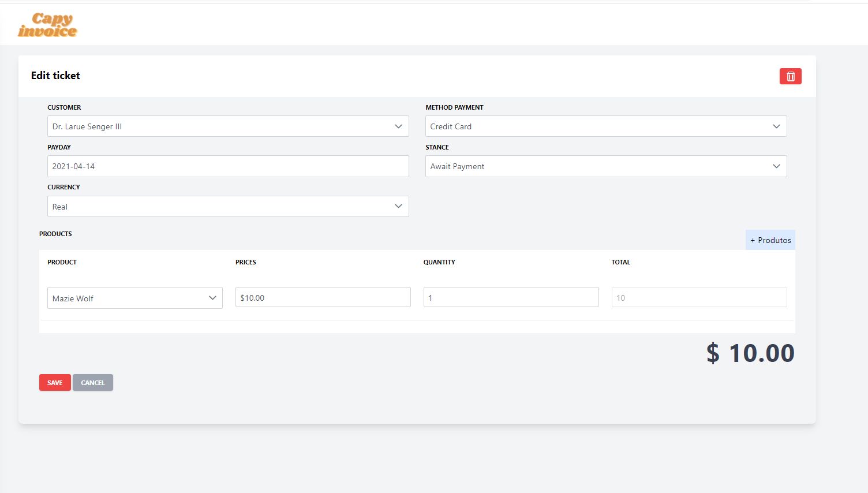Click the Credit Card chevron arrow

pos(776,126)
